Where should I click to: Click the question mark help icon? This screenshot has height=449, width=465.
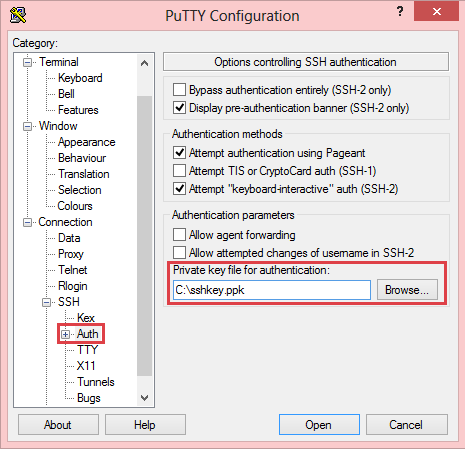click(x=400, y=11)
